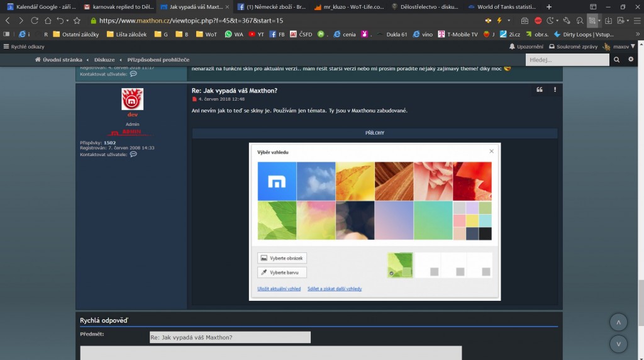Open the Dirty Loops bookmark

pyautogui.click(x=584, y=34)
